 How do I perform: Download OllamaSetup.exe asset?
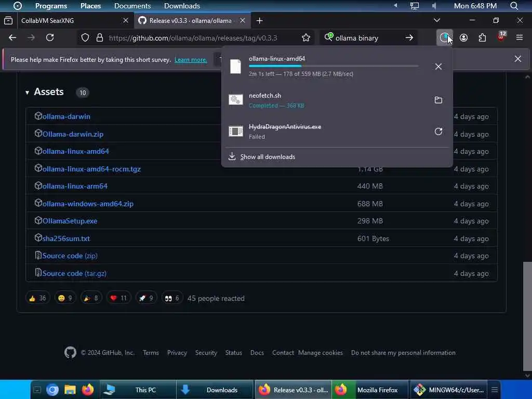coord(70,221)
